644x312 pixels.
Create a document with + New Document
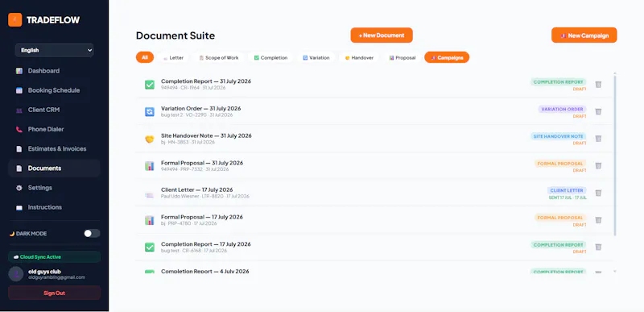[x=382, y=35]
